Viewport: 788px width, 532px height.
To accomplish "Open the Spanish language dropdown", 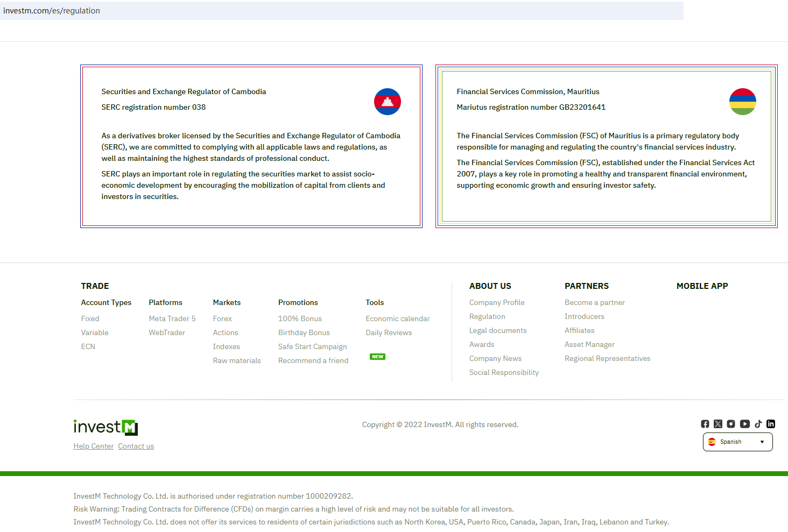I will 738,442.
